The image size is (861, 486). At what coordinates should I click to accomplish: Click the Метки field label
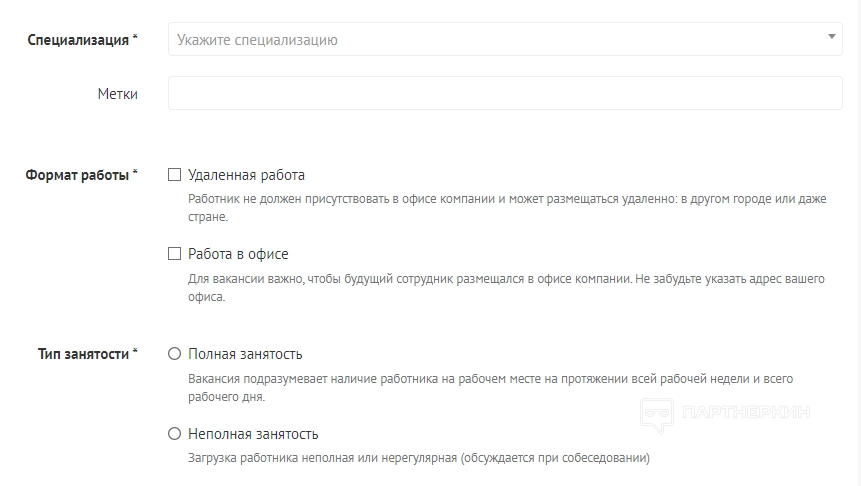pos(118,94)
